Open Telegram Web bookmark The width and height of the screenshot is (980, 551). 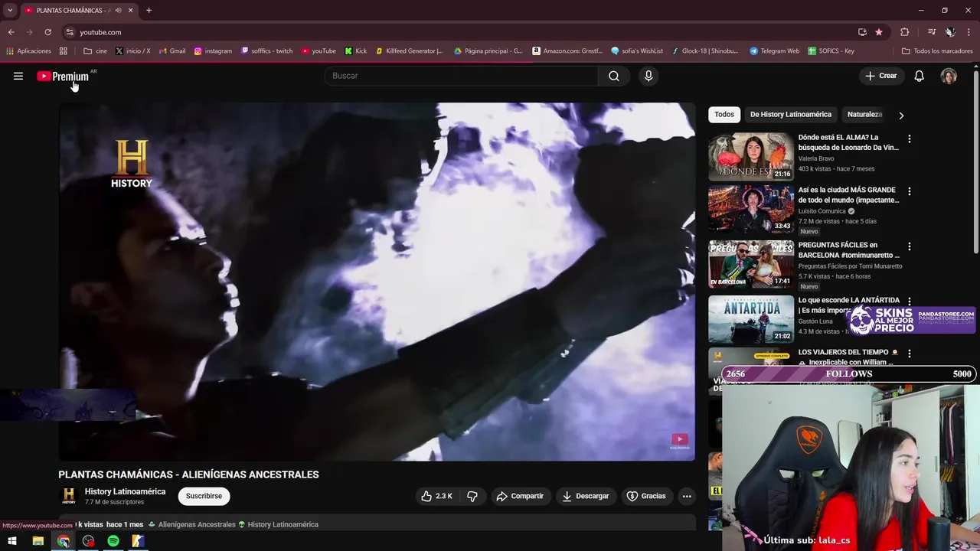coord(774,51)
